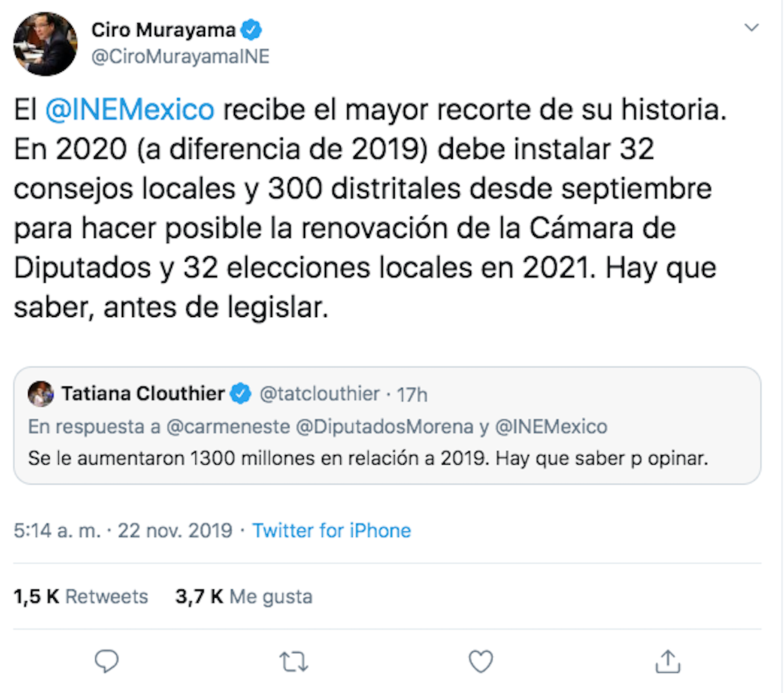Like the tweet with heart icon

(481, 660)
